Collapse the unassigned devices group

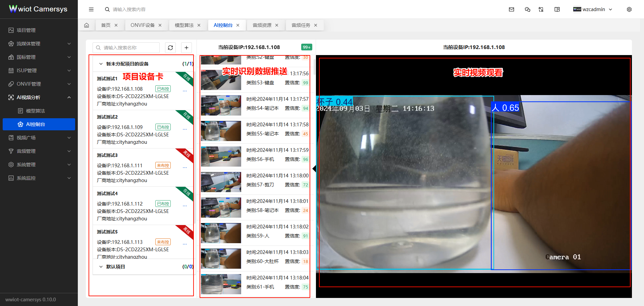click(x=101, y=64)
